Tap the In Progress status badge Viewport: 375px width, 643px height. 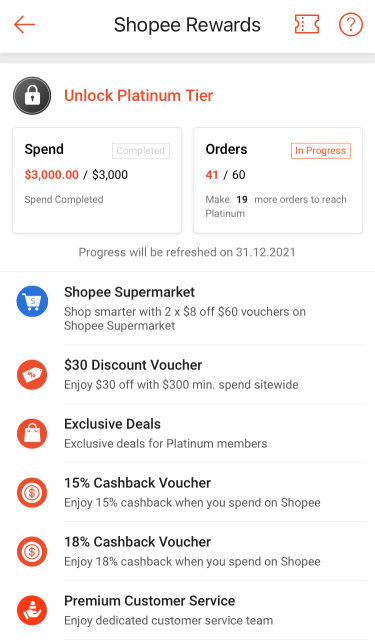tap(320, 150)
